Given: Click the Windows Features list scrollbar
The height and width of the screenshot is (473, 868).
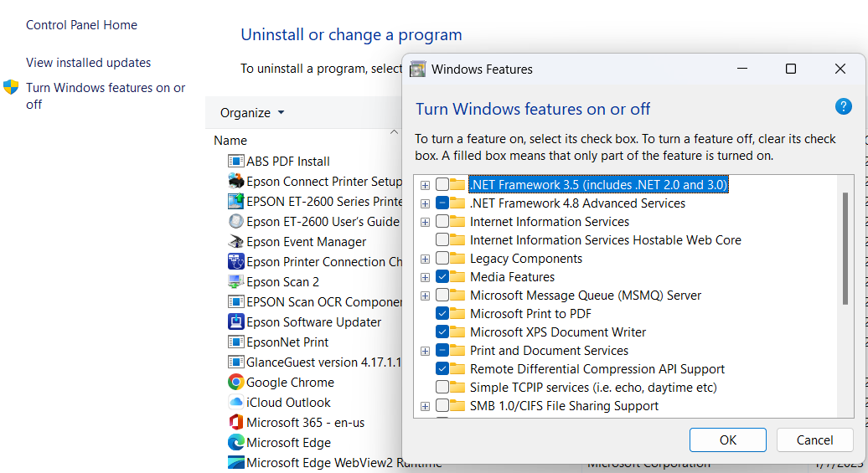Looking at the screenshot, I should tap(845, 249).
